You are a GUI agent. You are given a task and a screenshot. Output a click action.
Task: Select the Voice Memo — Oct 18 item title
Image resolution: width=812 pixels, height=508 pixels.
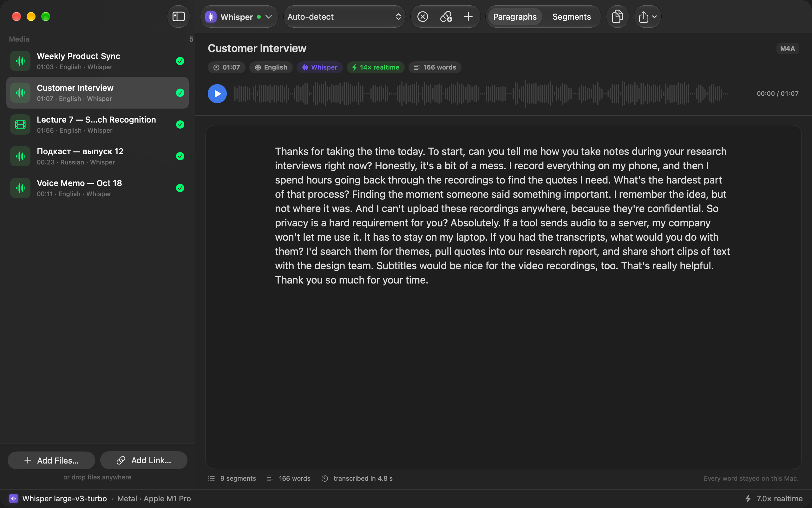pos(79,183)
